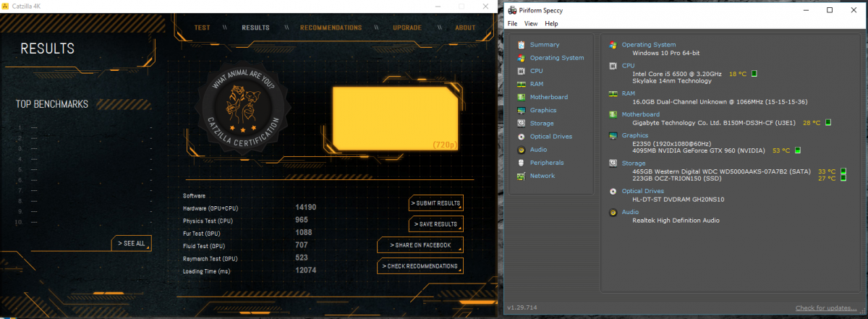Screen dimensions: 868x319
Task: Click the CPU heading icon in summary pane
Action: coord(613,66)
